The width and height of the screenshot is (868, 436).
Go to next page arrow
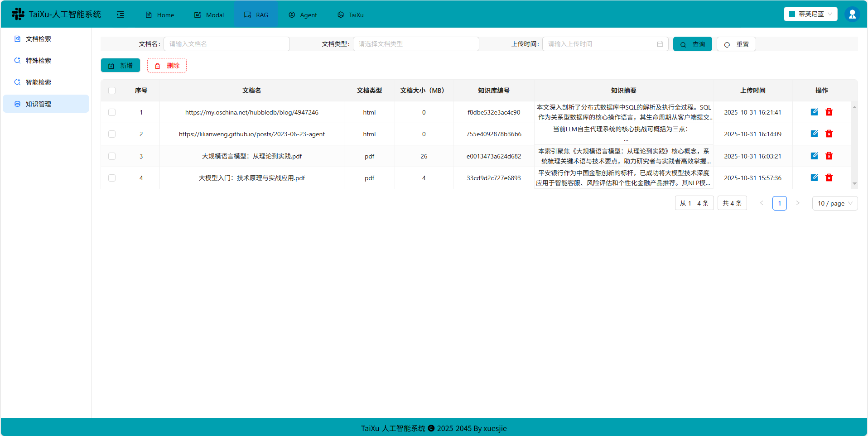798,203
